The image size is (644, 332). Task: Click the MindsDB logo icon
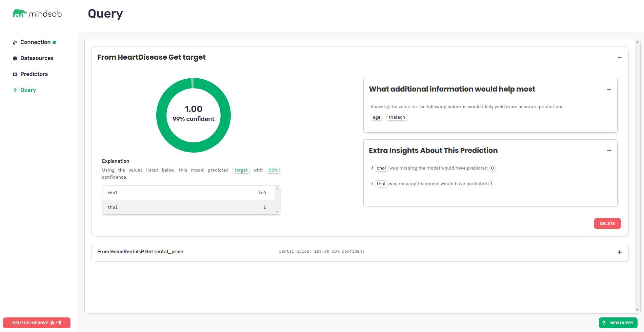(19, 14)
